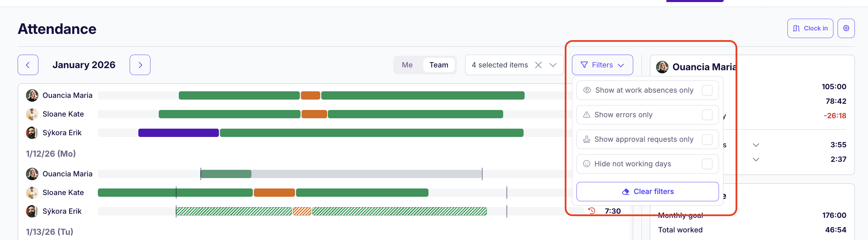This screenshot has height=240, width=868.
Task: Click Ouancia Maria's avatar in details panel
Action: tap(662, 67)
